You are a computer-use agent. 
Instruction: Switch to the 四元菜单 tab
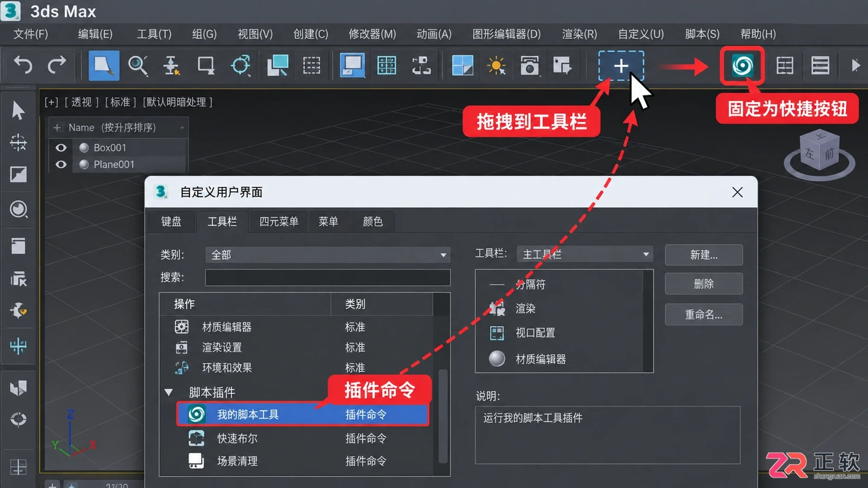[x=279, y=222]
